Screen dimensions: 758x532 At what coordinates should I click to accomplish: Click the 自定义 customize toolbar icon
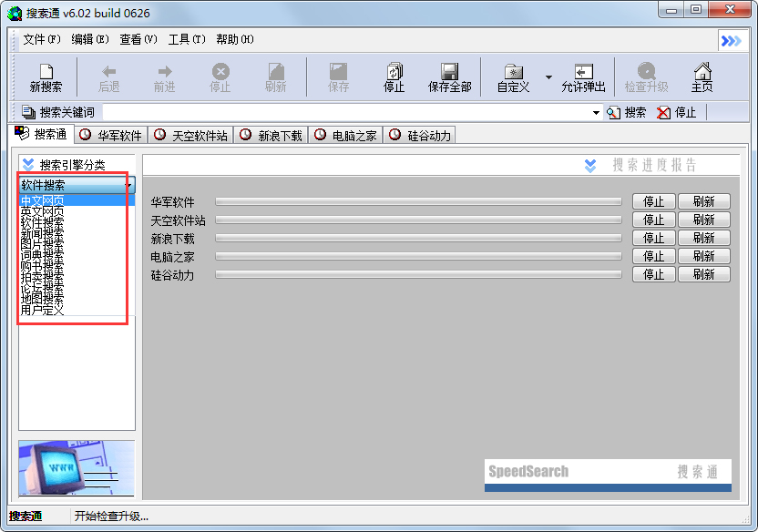pos(513,72)
